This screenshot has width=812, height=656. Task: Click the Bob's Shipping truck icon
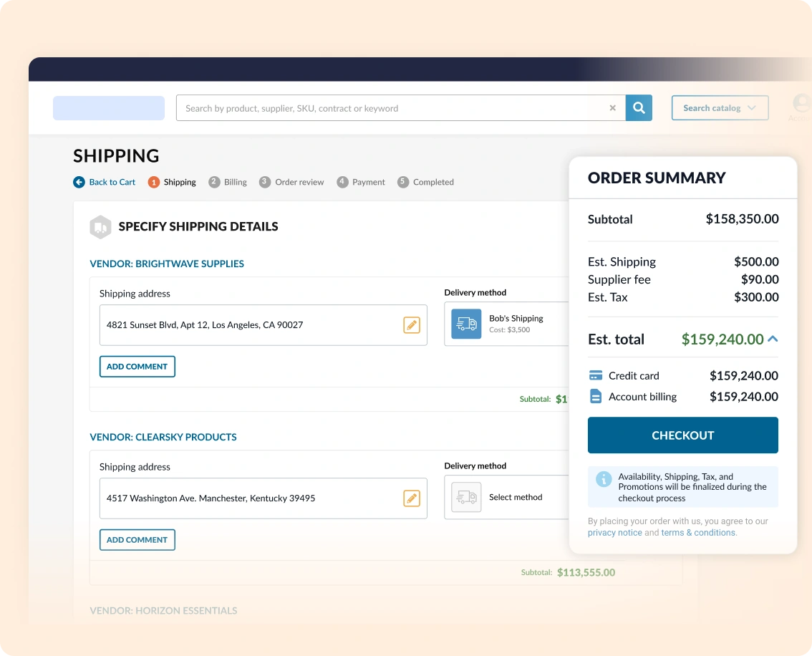pos(466,324)
